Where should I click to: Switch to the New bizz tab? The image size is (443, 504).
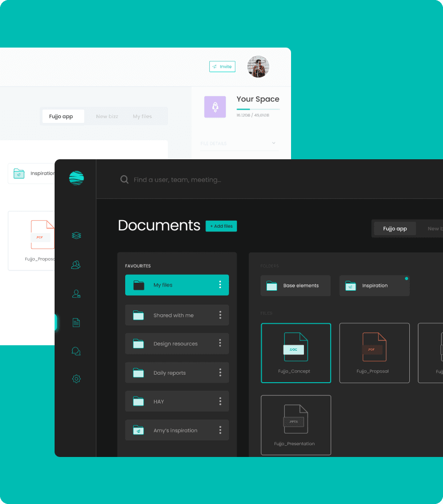tap(107, 116)
